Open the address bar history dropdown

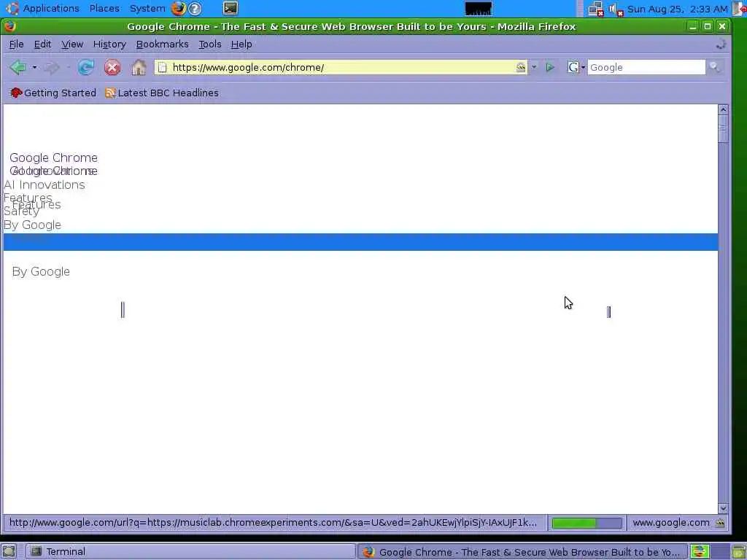533,67
